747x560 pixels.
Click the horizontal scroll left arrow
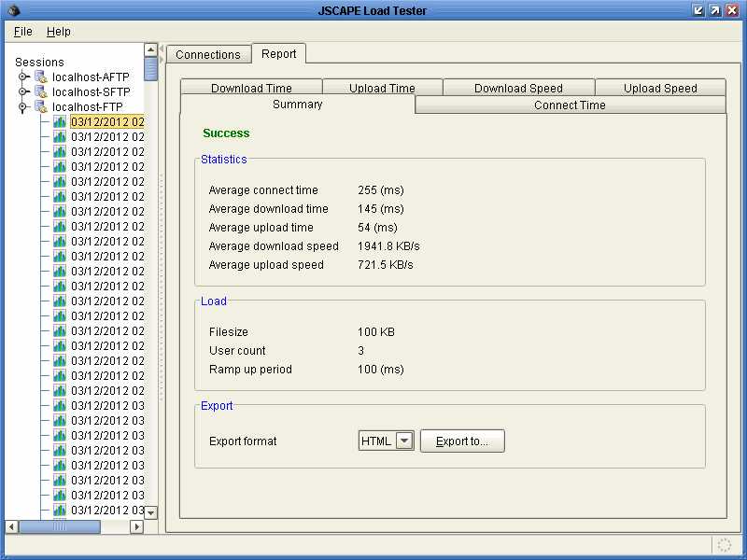point(11,526)
